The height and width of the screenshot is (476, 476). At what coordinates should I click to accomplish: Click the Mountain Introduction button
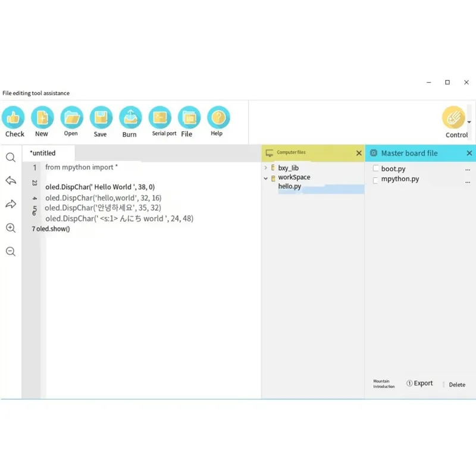coord(384,384)
